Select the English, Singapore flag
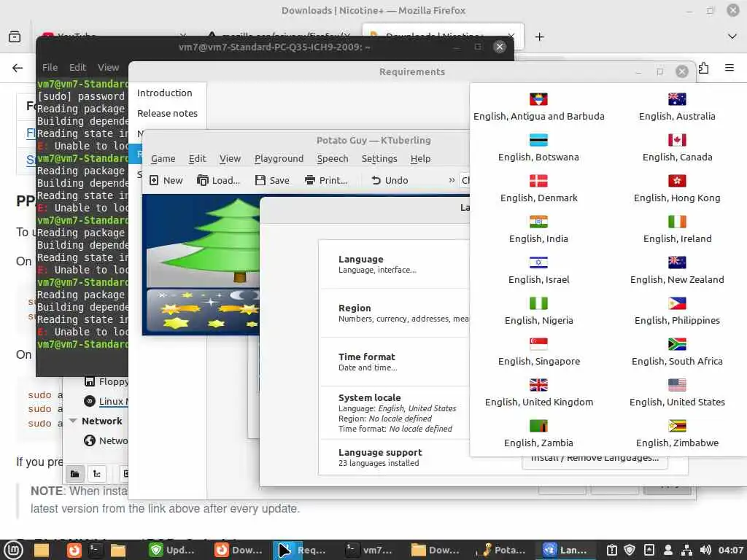 (538, 344)
